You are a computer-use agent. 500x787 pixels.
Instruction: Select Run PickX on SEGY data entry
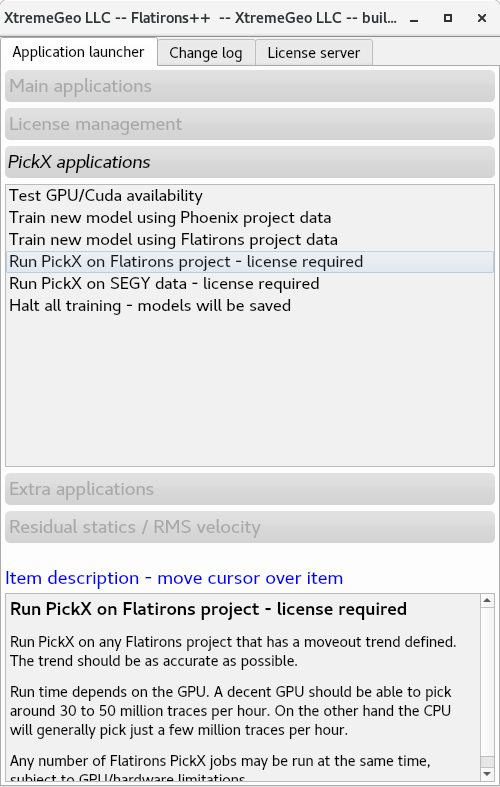(x=250, y=284)
